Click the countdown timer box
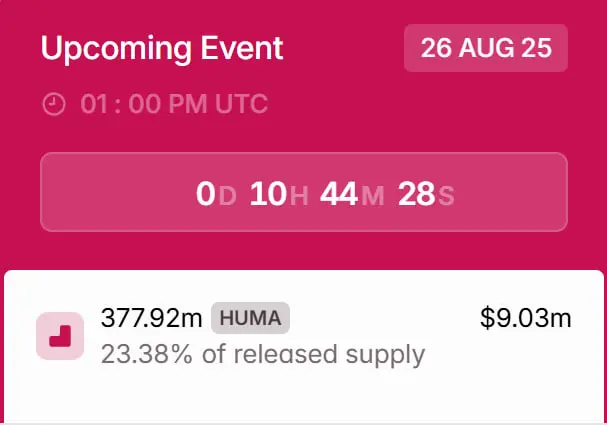607x425 pixels. tap(304, 192)
